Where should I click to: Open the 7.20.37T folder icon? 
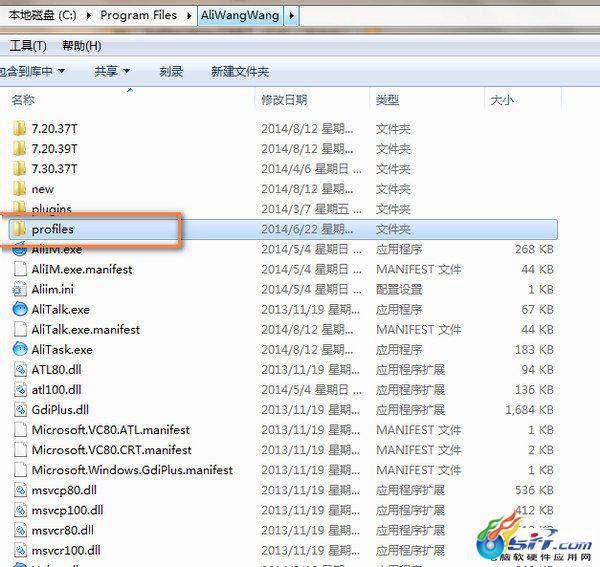click(20, 129)
